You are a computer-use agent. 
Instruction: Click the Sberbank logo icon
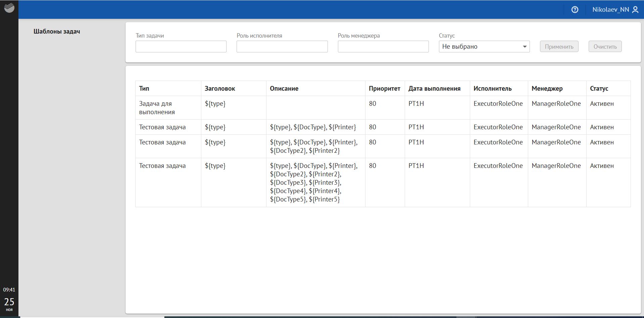point(9,8)
